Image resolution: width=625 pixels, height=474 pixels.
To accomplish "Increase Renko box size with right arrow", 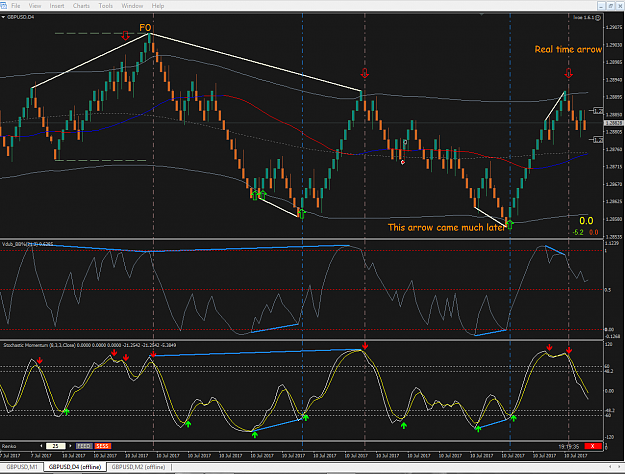I will coord(70,446).
